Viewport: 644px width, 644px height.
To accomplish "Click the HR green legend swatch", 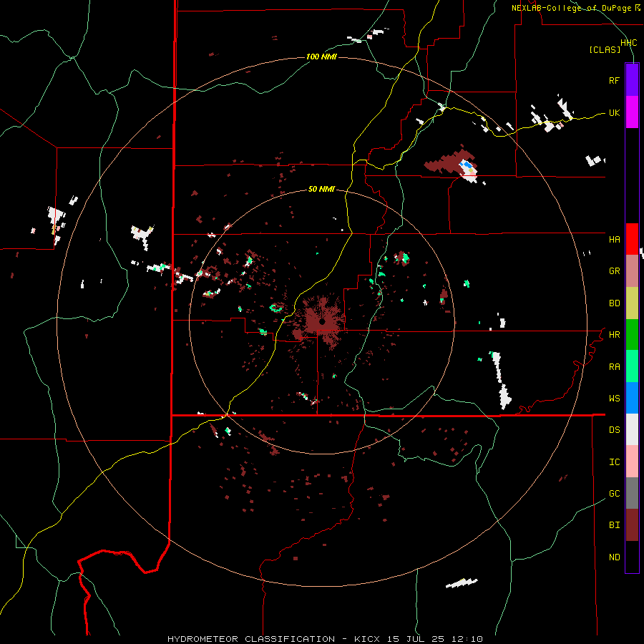I will (632, 335).
